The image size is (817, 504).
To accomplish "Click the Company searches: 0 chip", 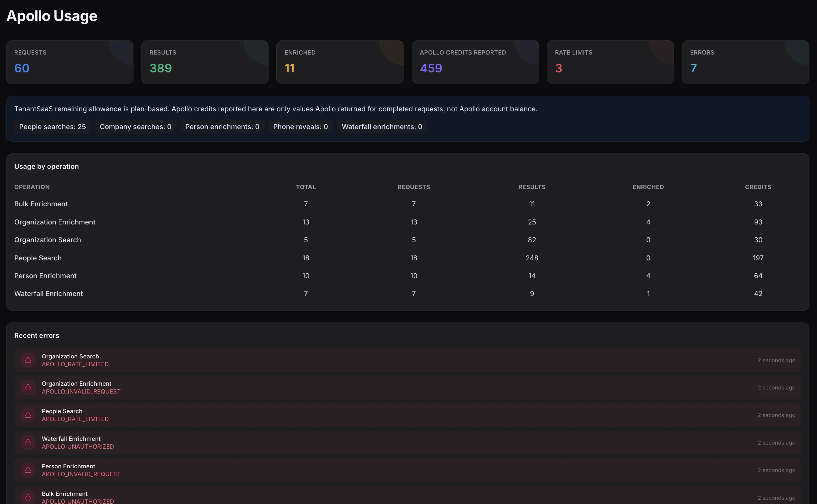I will coord(135,127).
